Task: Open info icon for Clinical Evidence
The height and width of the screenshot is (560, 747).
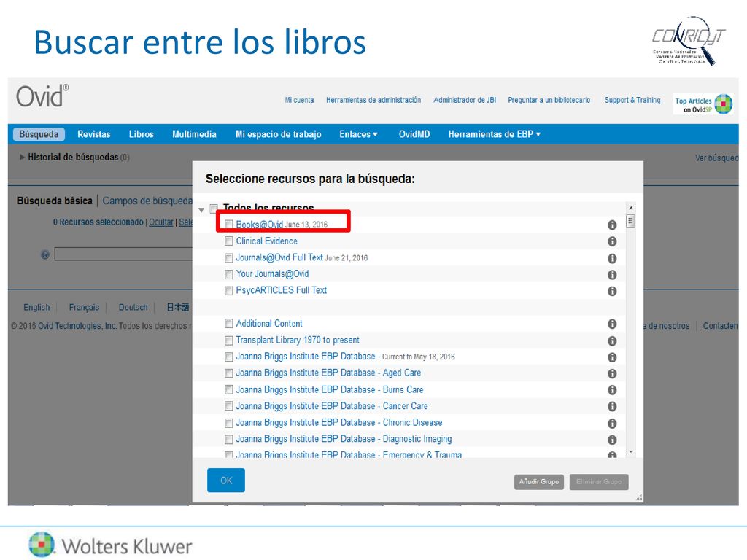Action: (x=612, y=241)
